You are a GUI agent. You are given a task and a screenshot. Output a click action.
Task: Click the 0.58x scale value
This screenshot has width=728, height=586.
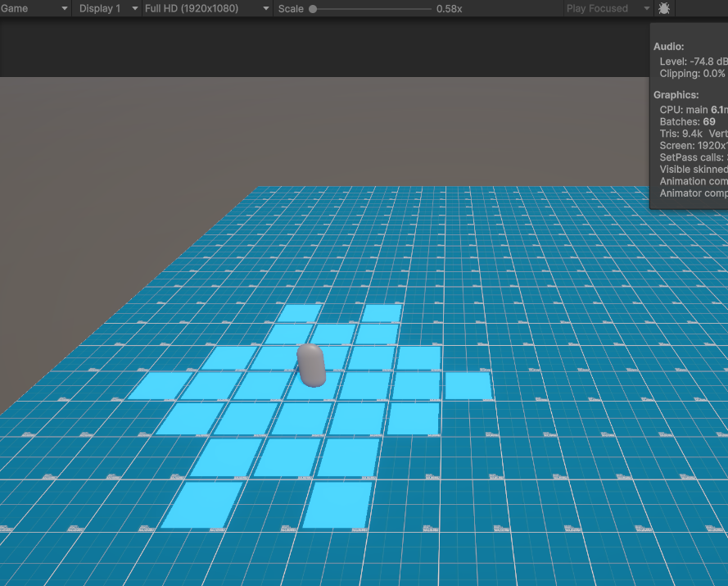click(449, 9)
